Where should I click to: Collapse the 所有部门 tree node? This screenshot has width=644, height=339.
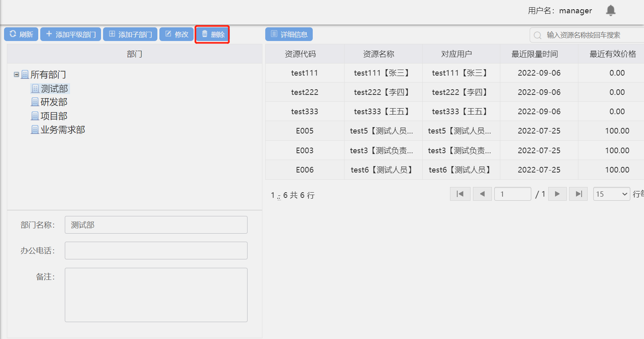pyautogui.click(x=17, y=74)
